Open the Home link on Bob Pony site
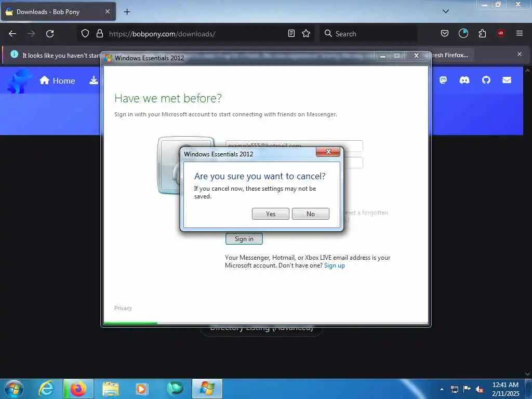532x399 pixels. click(x=57, y=81)
